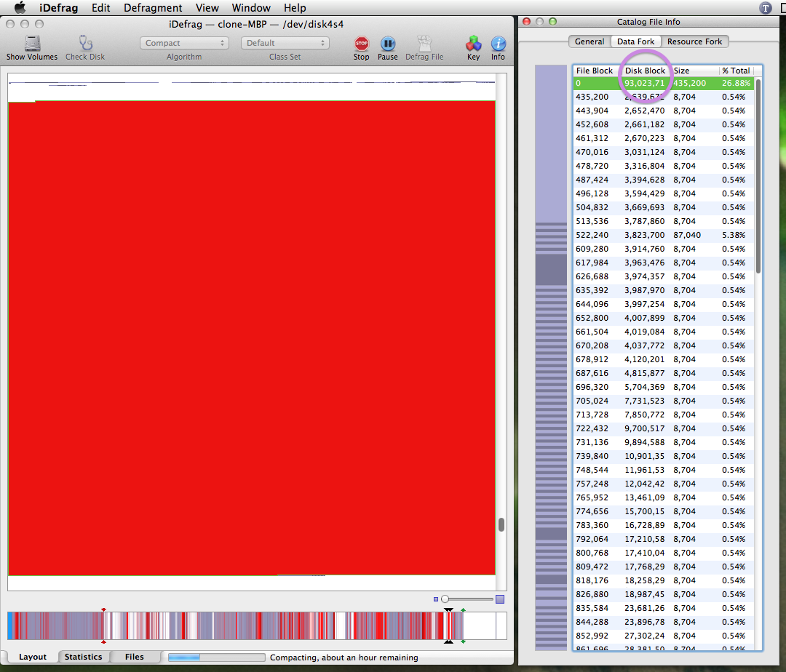Open the Apple menu

(x=20, y=7)
